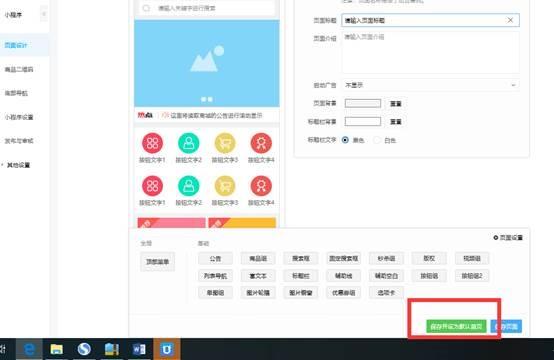Tap the red grid icon in lower button row
The width and height of the screenshot is (554, 360).
(x=152, y=186)
